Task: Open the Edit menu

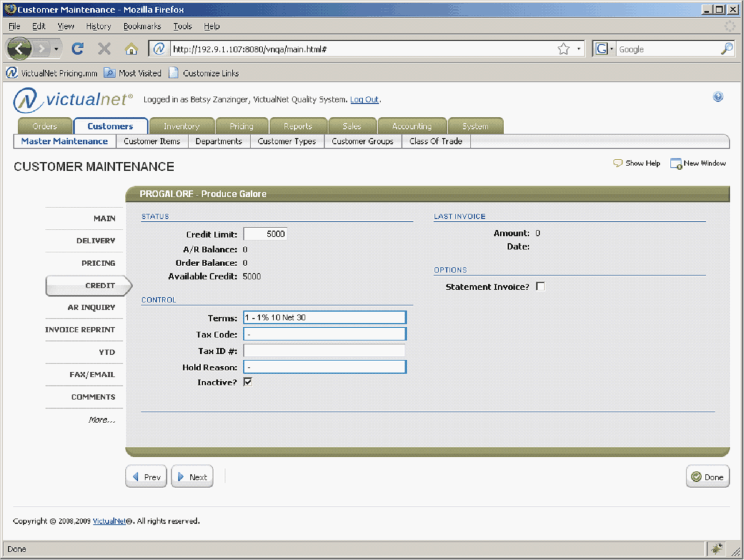Action: [x=39, y=26]
